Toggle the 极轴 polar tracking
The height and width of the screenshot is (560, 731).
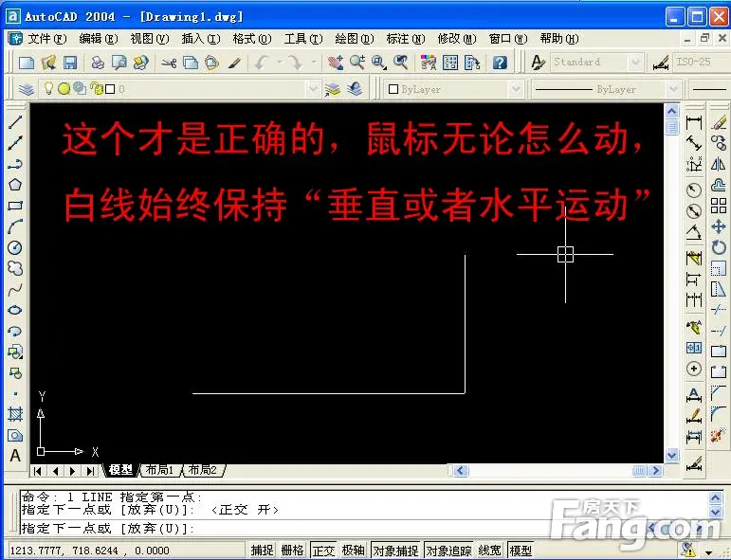[353, 551]
